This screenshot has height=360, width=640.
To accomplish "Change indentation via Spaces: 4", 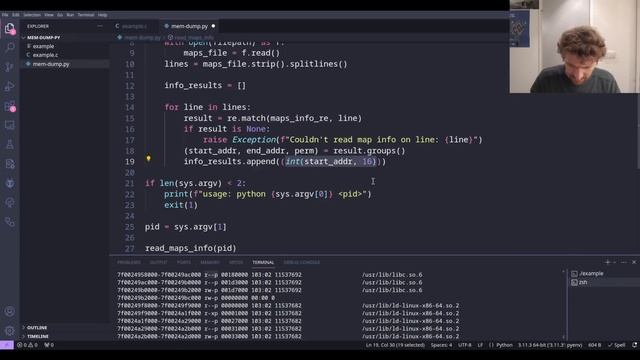I will [441, 345].
